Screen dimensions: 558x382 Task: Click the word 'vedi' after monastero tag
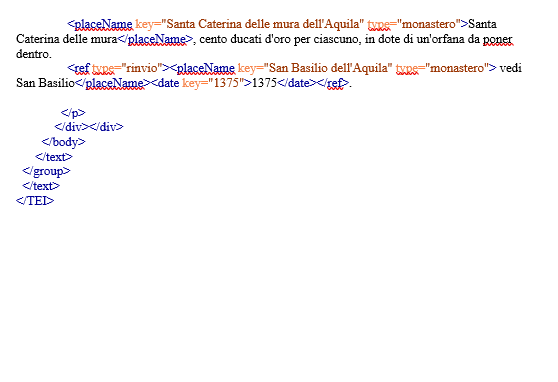coord(511,68)
